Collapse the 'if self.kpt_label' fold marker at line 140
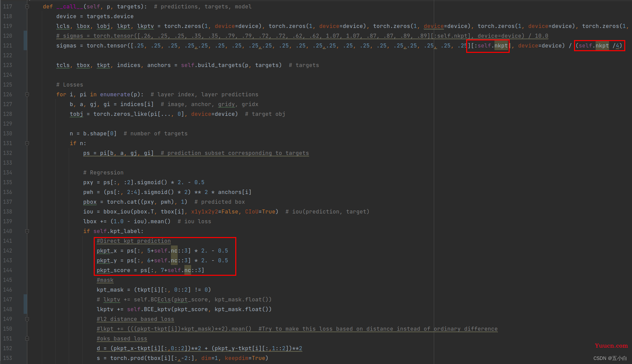This screenshot has width=632, height=364. tap(27, 231)
